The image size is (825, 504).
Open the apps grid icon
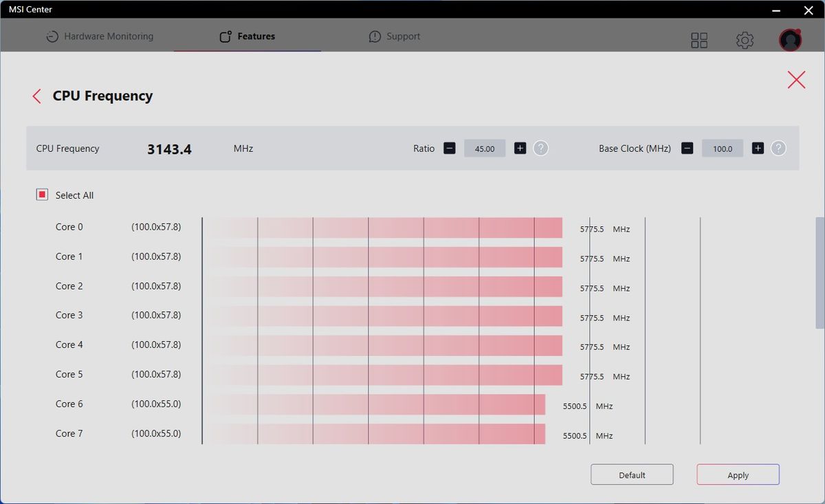pos(699,41)
